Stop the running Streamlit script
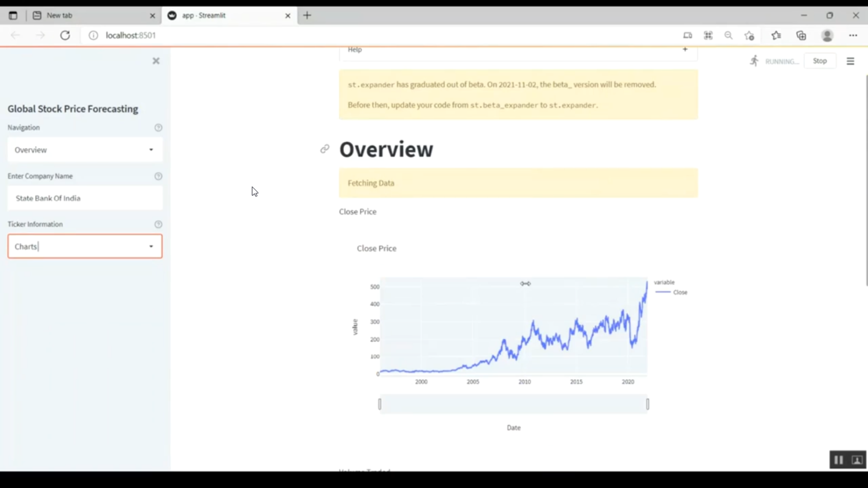This screenshot has width=868, height=488. pos(819,61)
